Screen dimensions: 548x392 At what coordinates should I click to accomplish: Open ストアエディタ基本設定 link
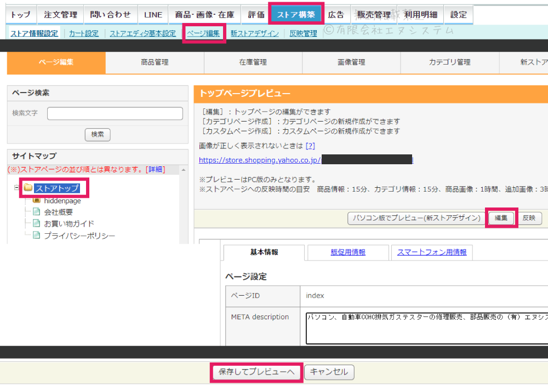142,33
